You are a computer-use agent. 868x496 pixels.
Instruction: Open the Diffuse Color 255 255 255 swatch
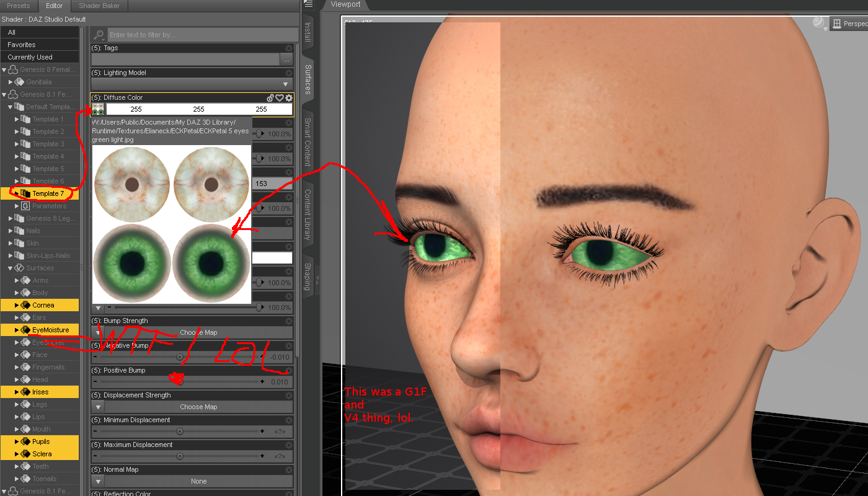[x=199, y=109]
